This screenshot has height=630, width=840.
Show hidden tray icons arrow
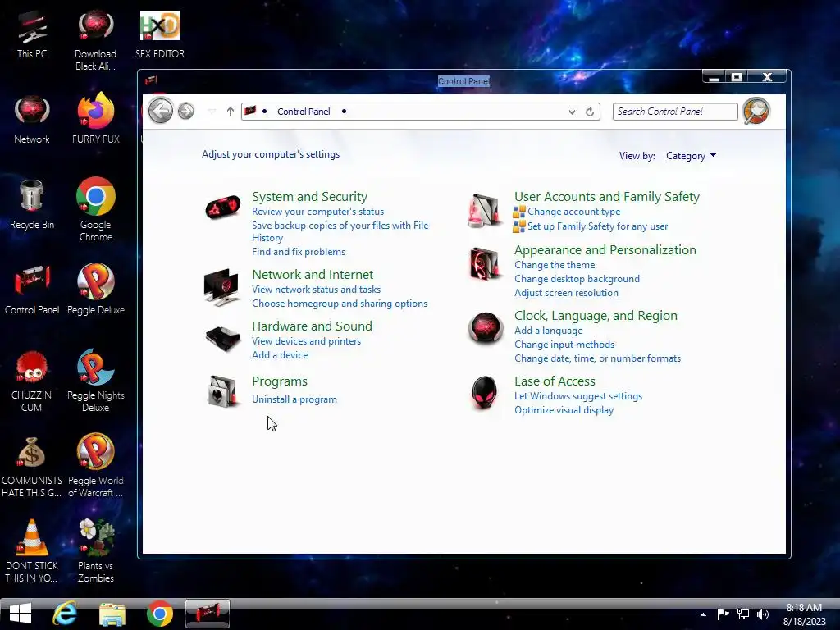(x=703, y=614)
